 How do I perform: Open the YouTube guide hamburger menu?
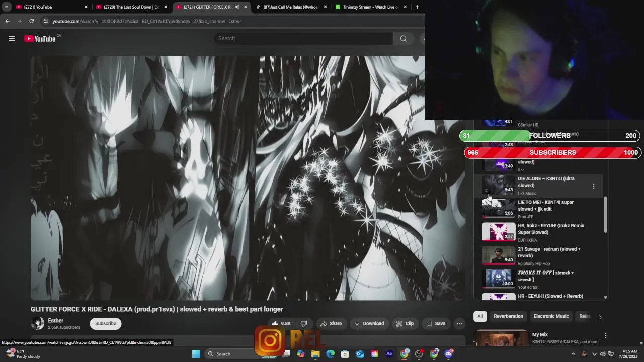[x=12, y=38]
